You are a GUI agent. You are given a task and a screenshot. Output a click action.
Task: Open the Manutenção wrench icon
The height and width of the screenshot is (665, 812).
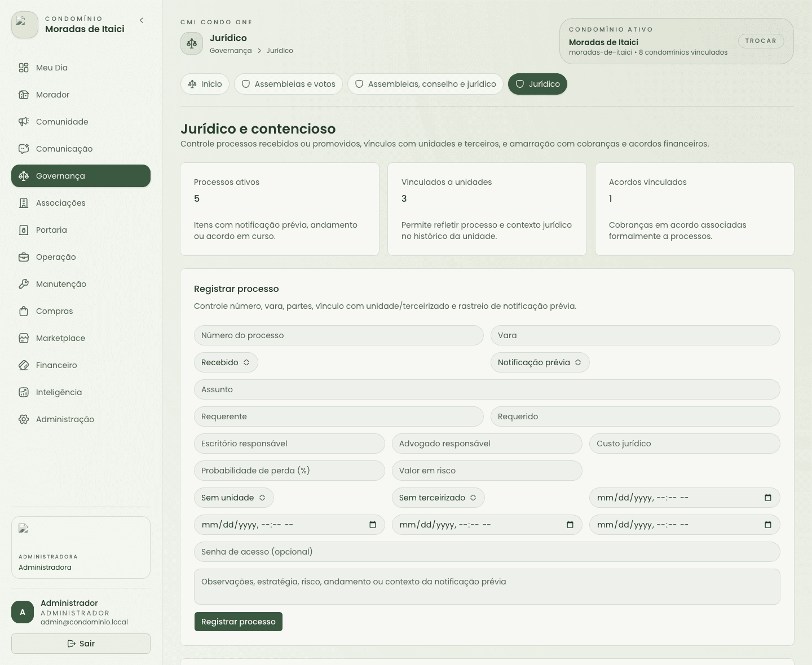click(24, 284)
